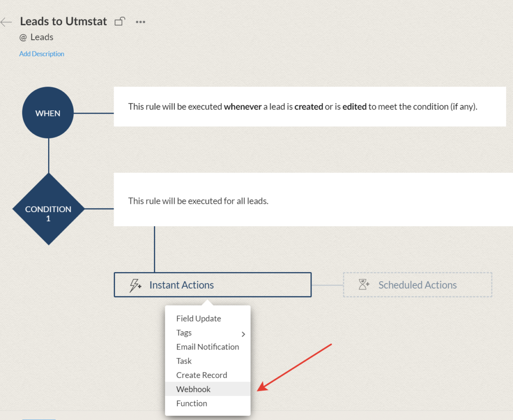This screenshot has height=420, width=513.
Task: Choose Create Record action
Action: click(x=202, y=375)
